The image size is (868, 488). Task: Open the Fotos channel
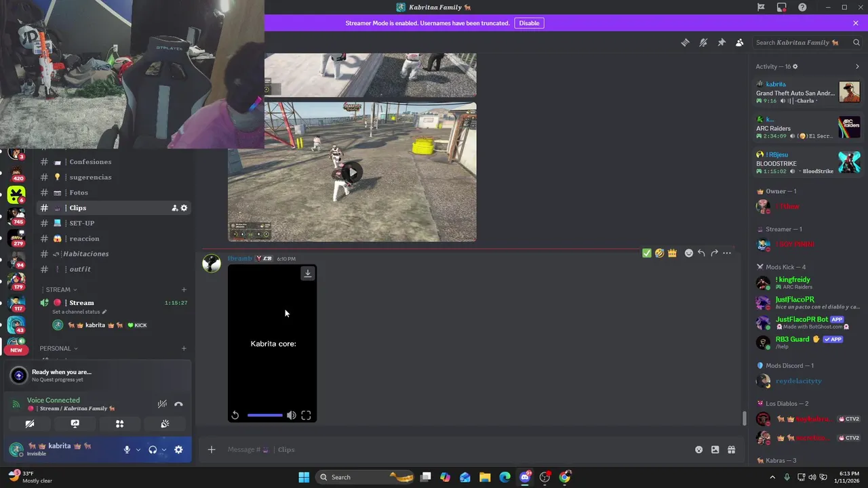[114, 192]
